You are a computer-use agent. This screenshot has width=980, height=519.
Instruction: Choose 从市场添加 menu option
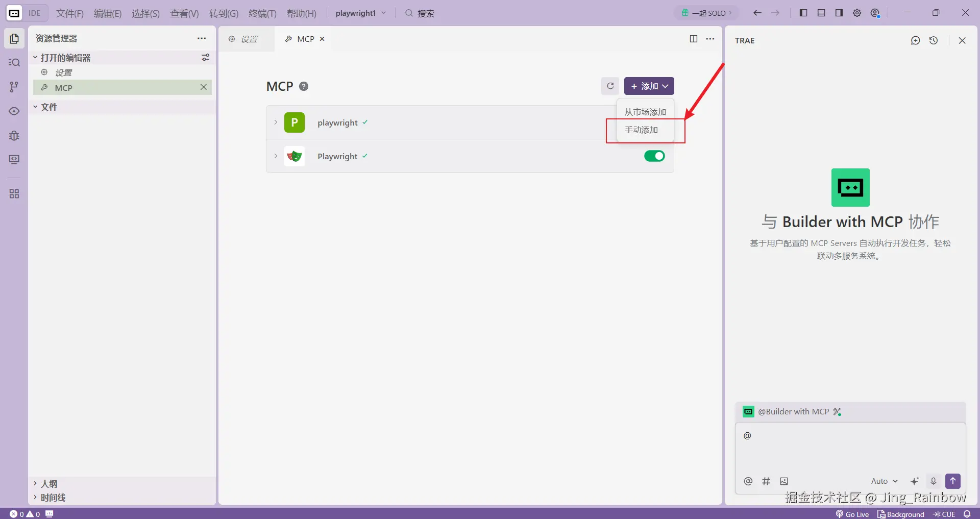coord(645,112)
